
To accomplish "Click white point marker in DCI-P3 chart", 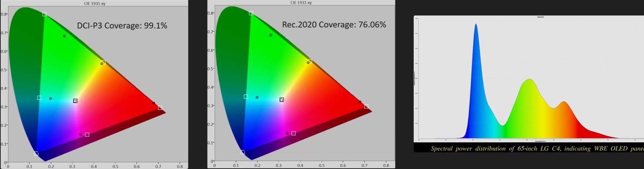I will click(x=75, y=101).
